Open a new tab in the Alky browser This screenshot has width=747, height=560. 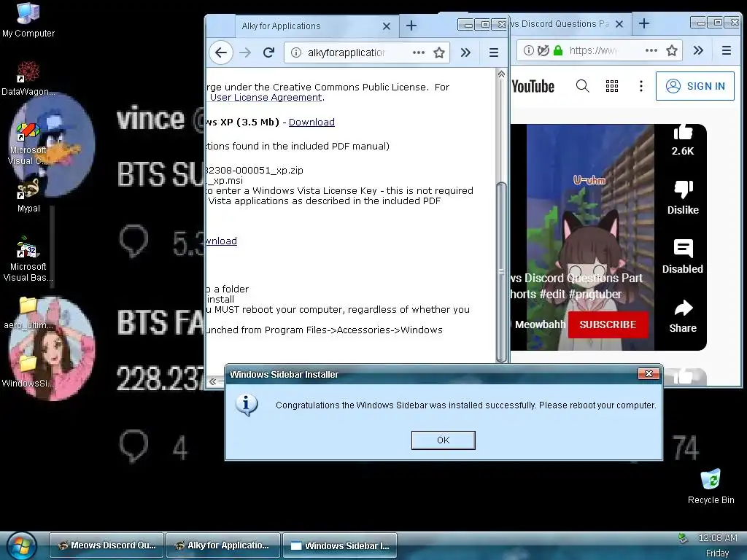(x=411, y=26)
